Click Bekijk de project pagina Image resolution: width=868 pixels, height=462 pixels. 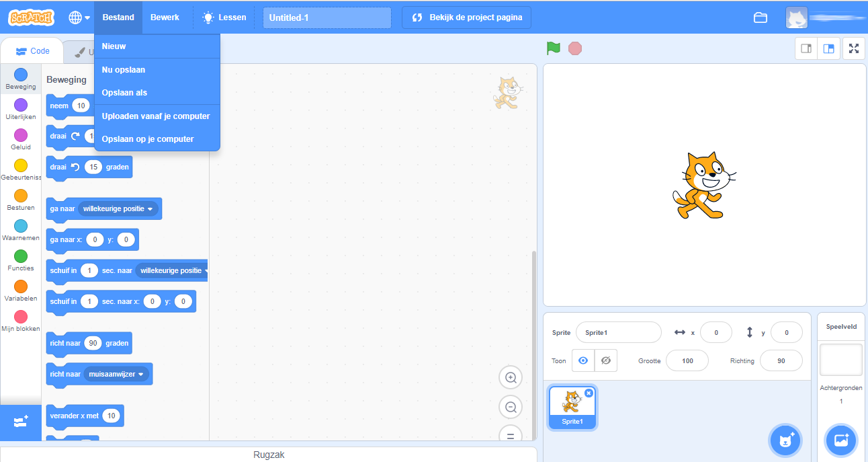(x=466, y=17)
